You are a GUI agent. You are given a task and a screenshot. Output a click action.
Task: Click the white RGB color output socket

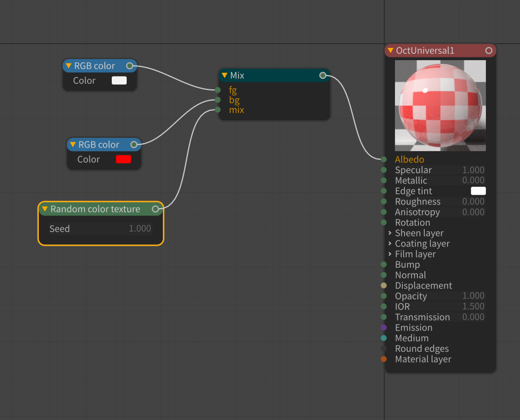click(x=130, y=65)
